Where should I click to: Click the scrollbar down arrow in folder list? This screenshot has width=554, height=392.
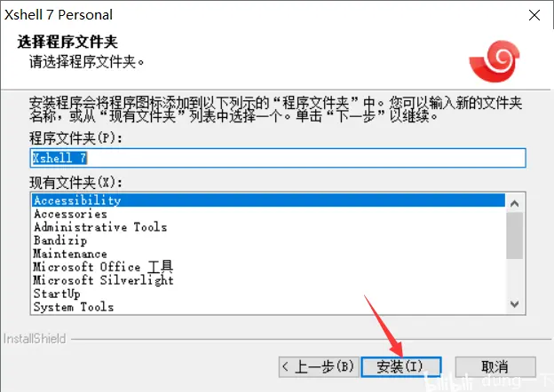[514, 304]
